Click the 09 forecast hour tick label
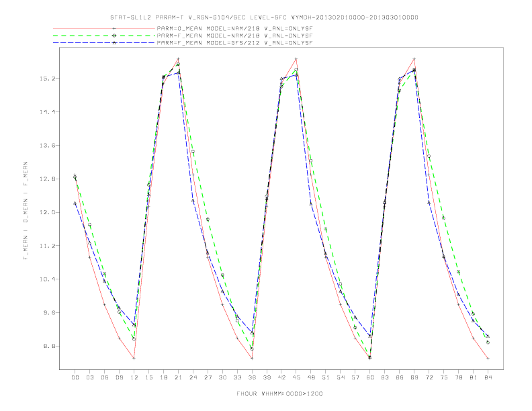The width and height of the screenshot is (532, 411). pyautogui.click(x=120, y=377)
